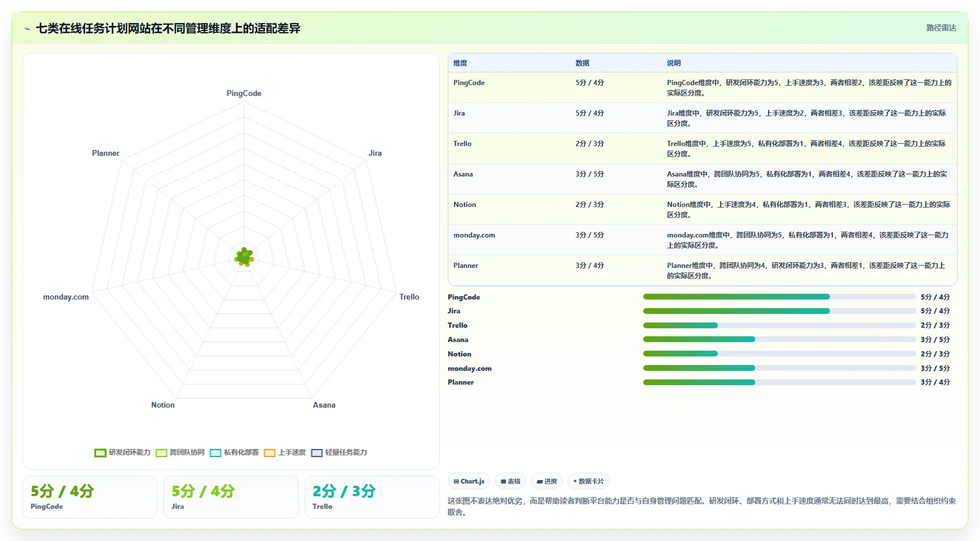Select the PingCode axis label on the radar
Screen dimensions: 980x541
point(244,93)
